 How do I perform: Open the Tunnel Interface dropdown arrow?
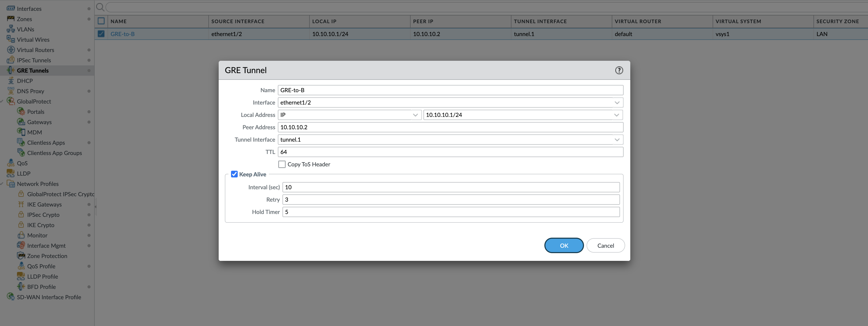[x=617, y=140]
